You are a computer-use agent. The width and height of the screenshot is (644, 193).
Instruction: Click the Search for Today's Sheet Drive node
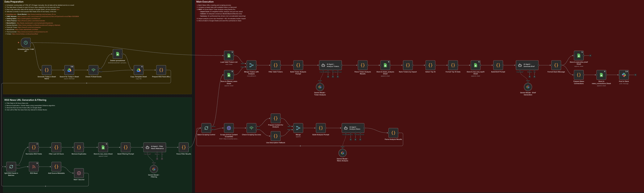(x=69, y=70)
